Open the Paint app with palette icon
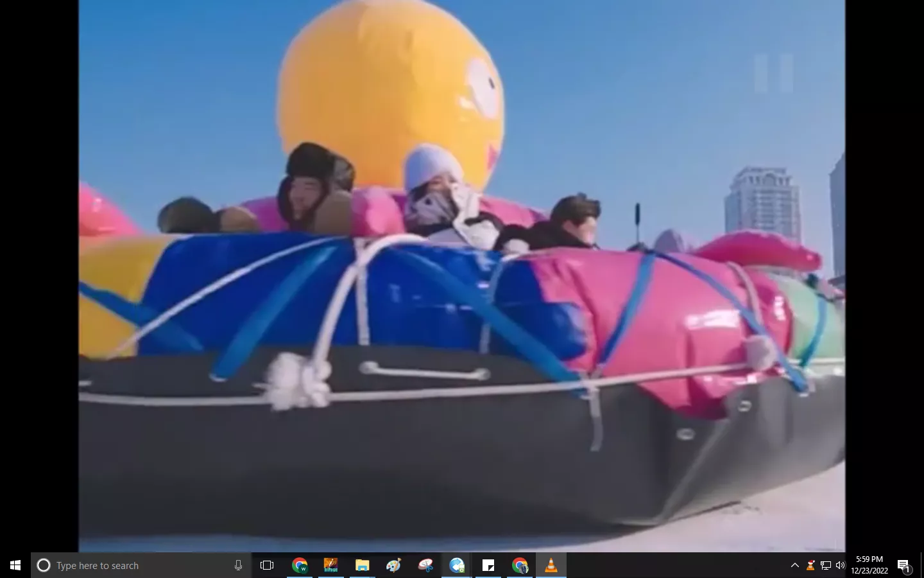Image resolution: width=924 pixels, height=578 pixels. point(394,565)
